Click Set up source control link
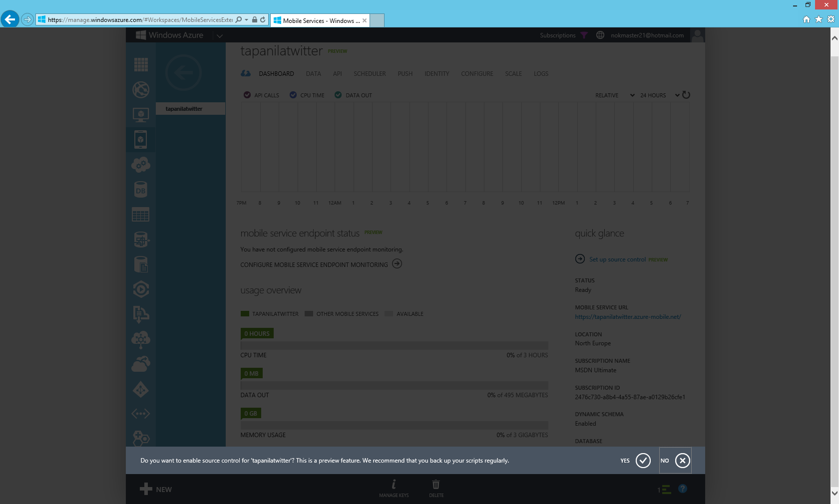Image resolution: width=839 pixels, height=504 pixels. 618,259
